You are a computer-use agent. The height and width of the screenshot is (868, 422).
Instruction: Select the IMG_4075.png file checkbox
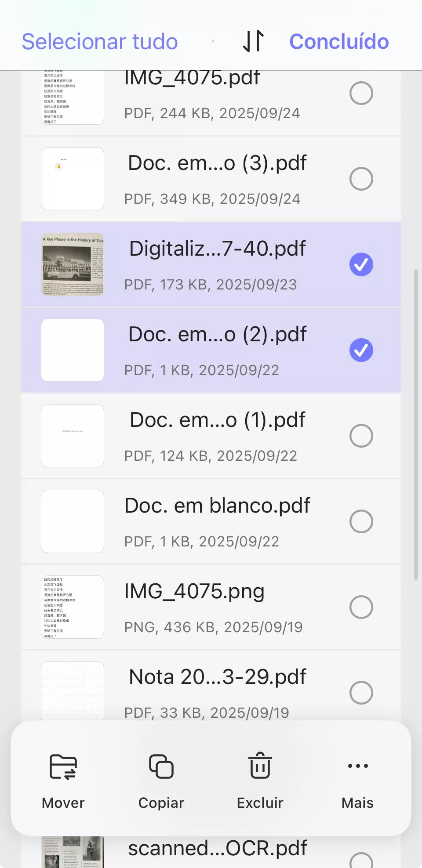click(361, 607)
